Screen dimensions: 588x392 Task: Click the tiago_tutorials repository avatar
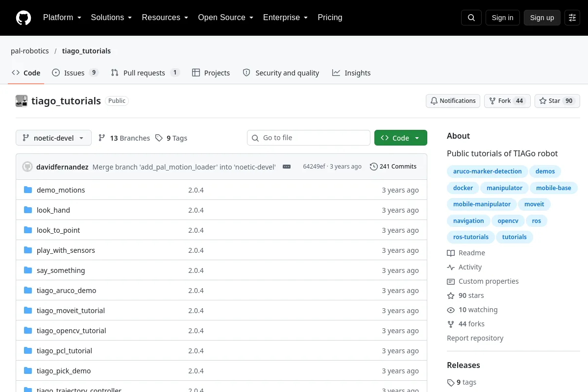tap(22, 101)
